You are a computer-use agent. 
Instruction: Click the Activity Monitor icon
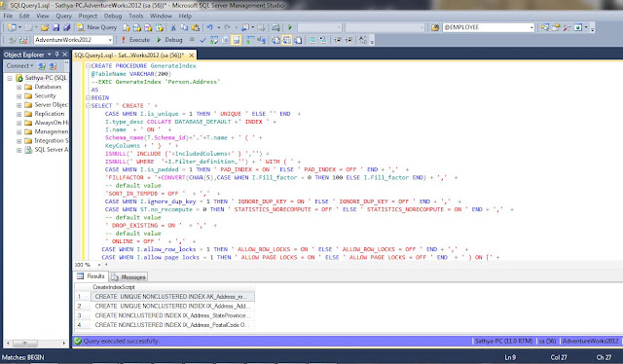coord(275,28)
